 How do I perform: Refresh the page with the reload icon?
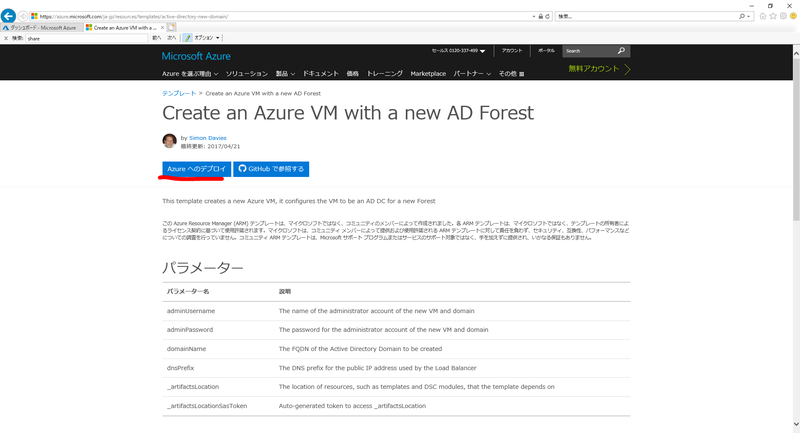[547, 16]
